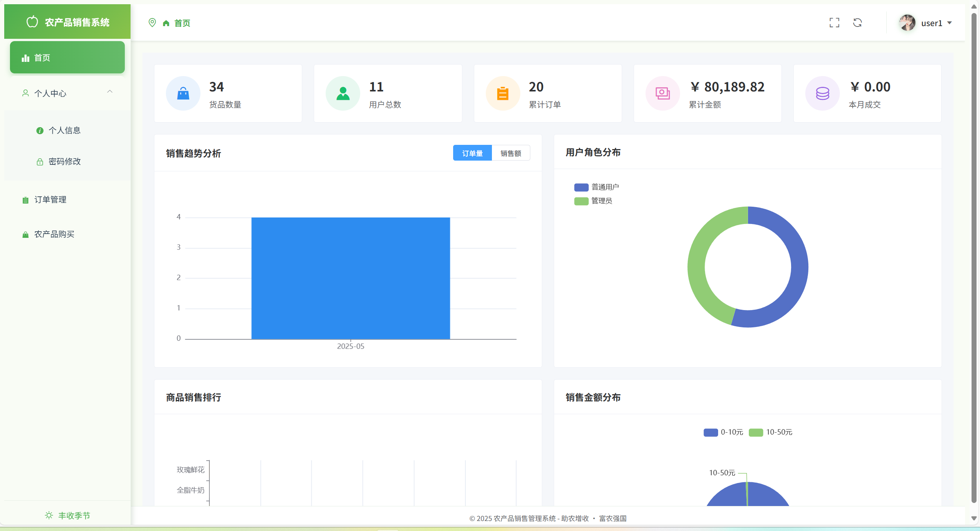Click the ¥ 0.00 monthly sales value
The height and width of the screenshot is (531, 980).
coord(870,87)
